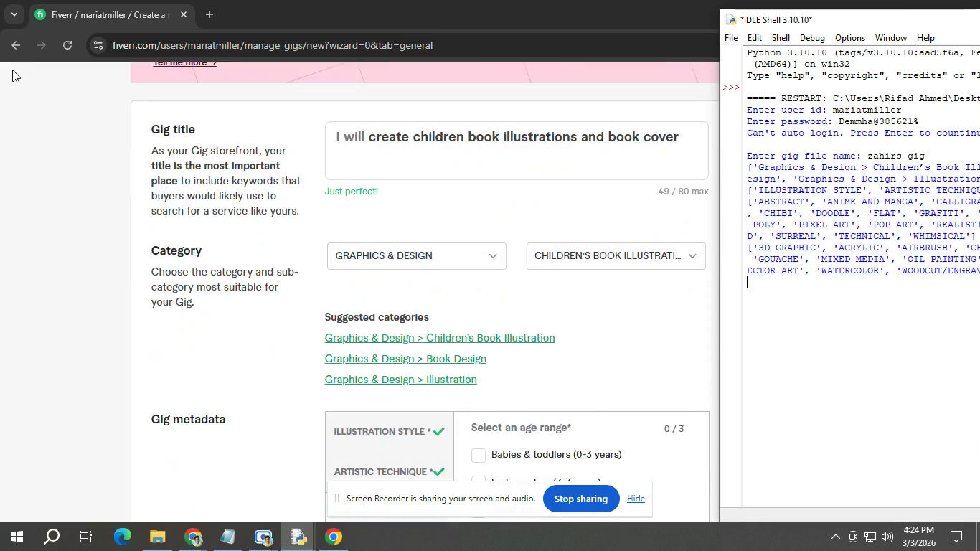Open the Chrome tab search dropdown
This screenshot has width=980, height=551.
(14, 14)
